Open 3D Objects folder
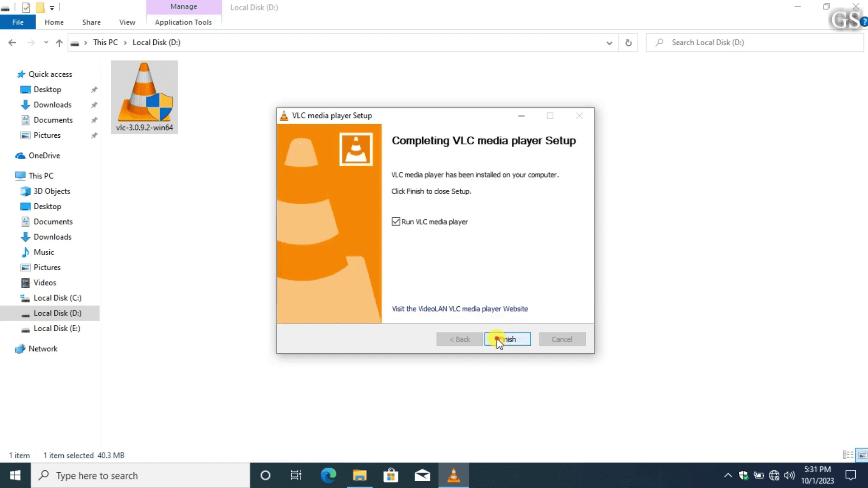Image resolution: width=868 pixels, height=488 pixels. (52, 191)
